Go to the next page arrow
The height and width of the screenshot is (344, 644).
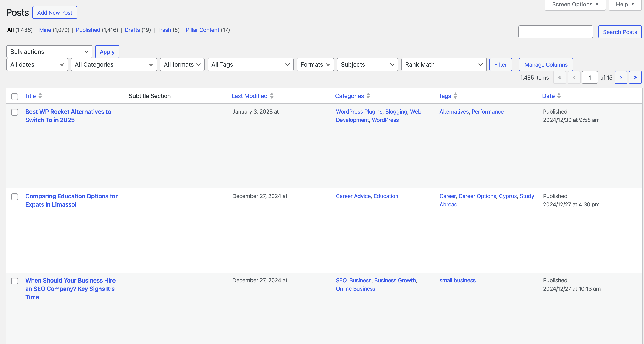point(621,77)
